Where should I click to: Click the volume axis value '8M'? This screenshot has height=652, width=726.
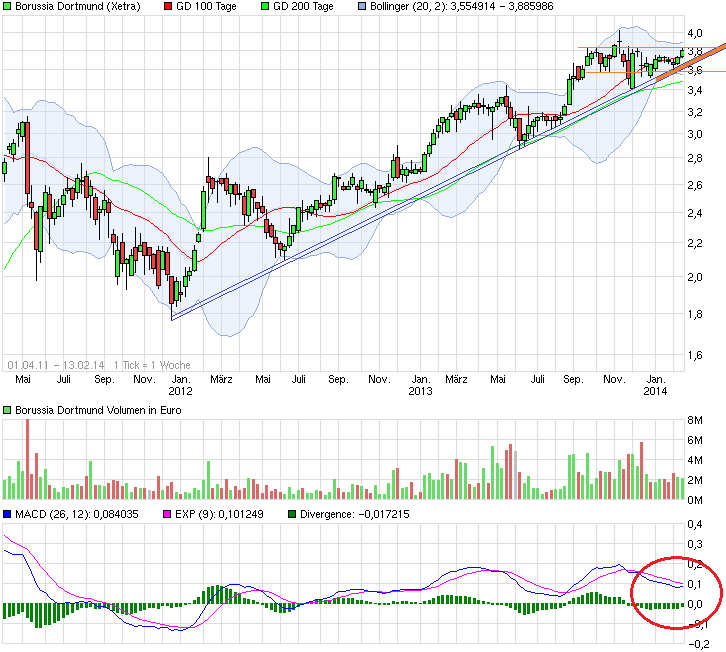pos(695,420)
